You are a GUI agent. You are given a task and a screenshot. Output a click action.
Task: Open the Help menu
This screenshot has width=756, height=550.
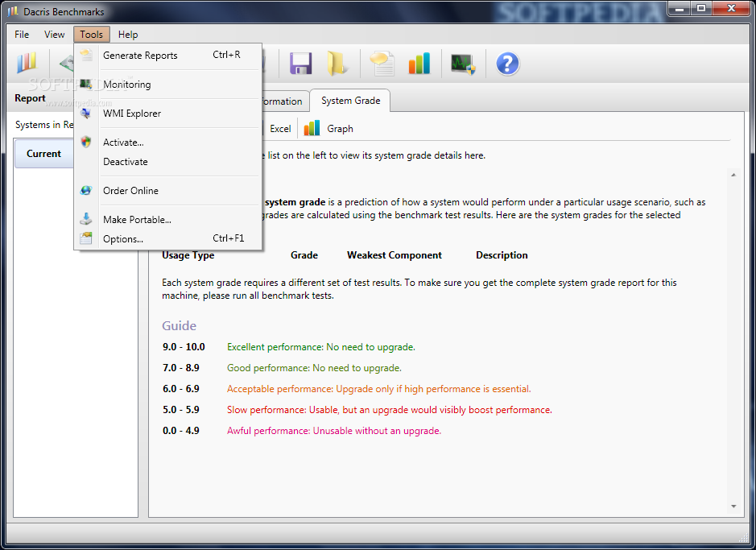point(128,35)
